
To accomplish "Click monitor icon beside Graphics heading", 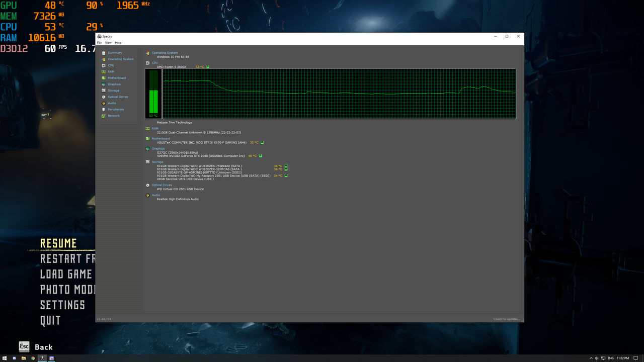I will pos(147,149).
